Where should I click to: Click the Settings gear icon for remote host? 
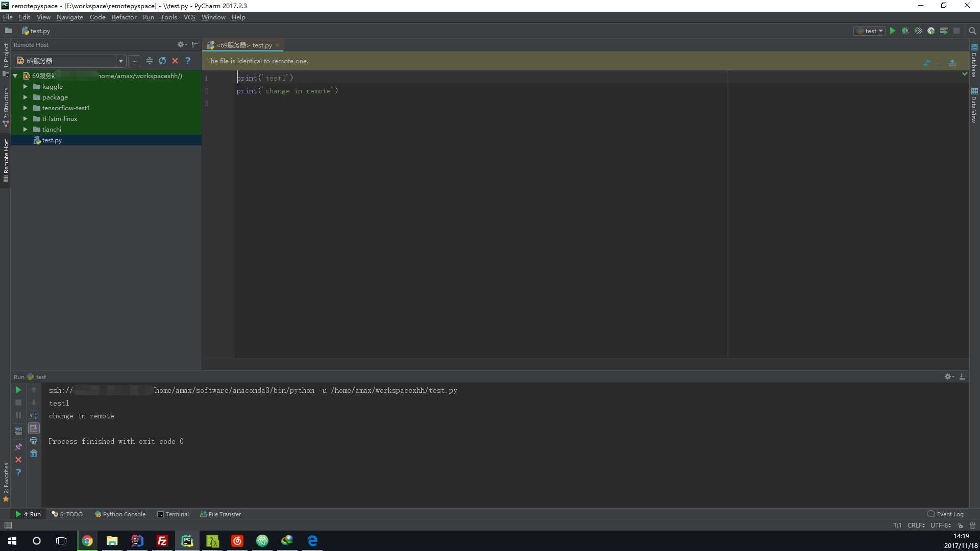point(180,44)
